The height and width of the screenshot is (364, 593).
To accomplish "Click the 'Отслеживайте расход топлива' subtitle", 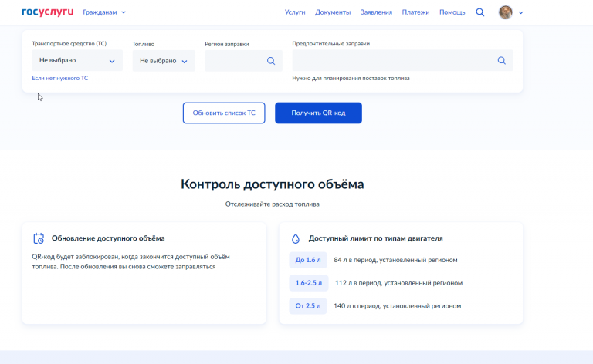I will [273, 204].
